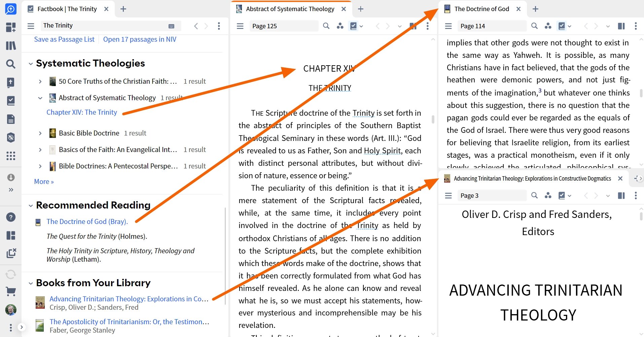Open Advancing Trinitarian Theology panel three-dot menu
Screen dimensions: 644x337
[x=636, y=195]
